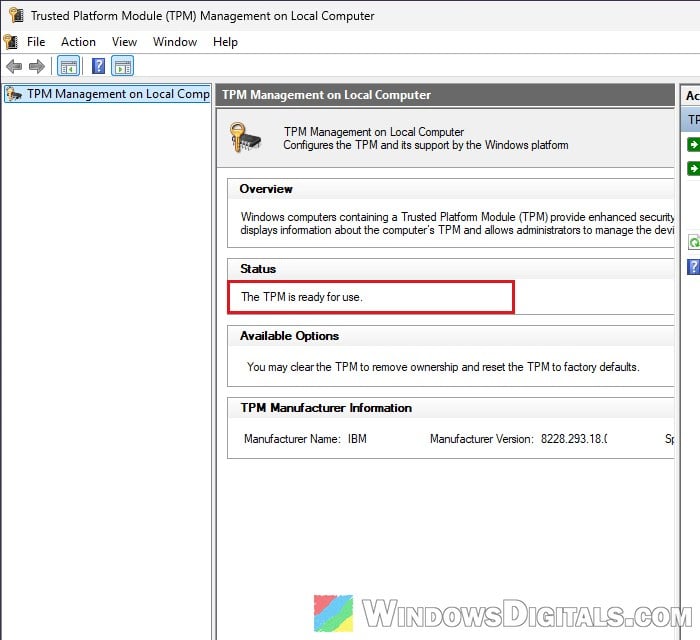Toggle the Show/Hide Console Tree icon
Image resolution: width=700 pixels, height=640 pixels.
click(69, 66)
